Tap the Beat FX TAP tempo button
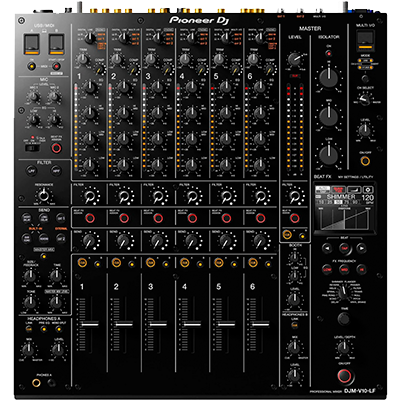 tap(344, 248)
